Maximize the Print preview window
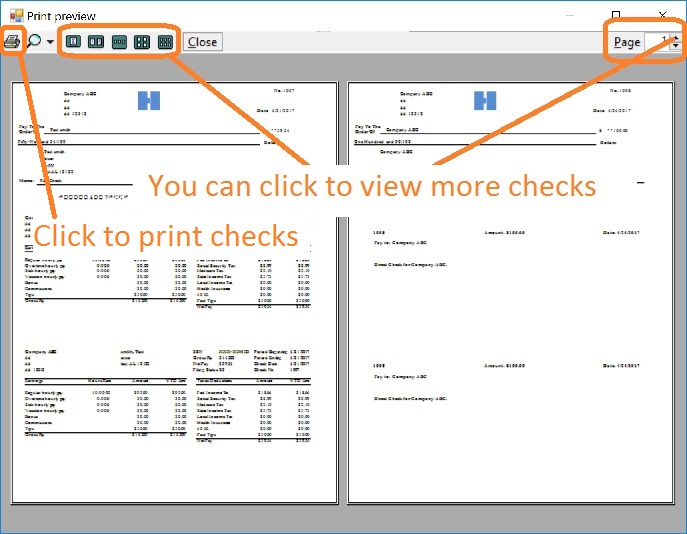The image size is (687, 534). pos(617,15)
